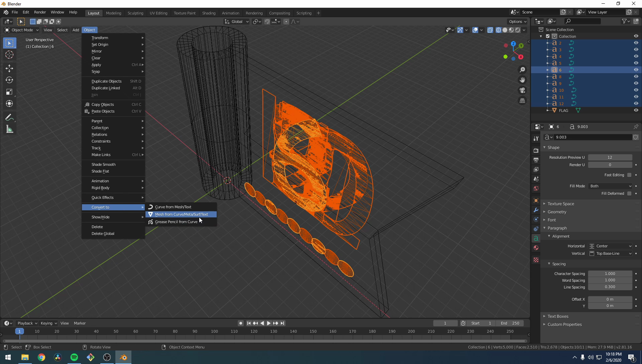Hide object 6 in outliner
Screen dimensions: 642x364
pyautogui.click(x=636, y=70)
